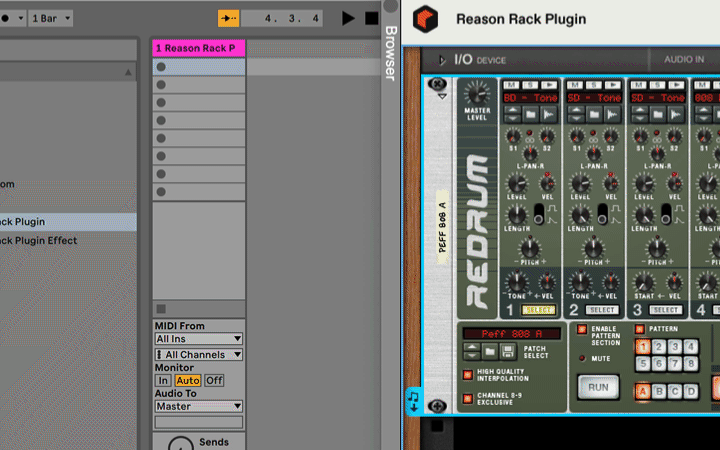This screenshot has width=720, height=450.
Task: Select pattern bank B
Action: point(659,391)
